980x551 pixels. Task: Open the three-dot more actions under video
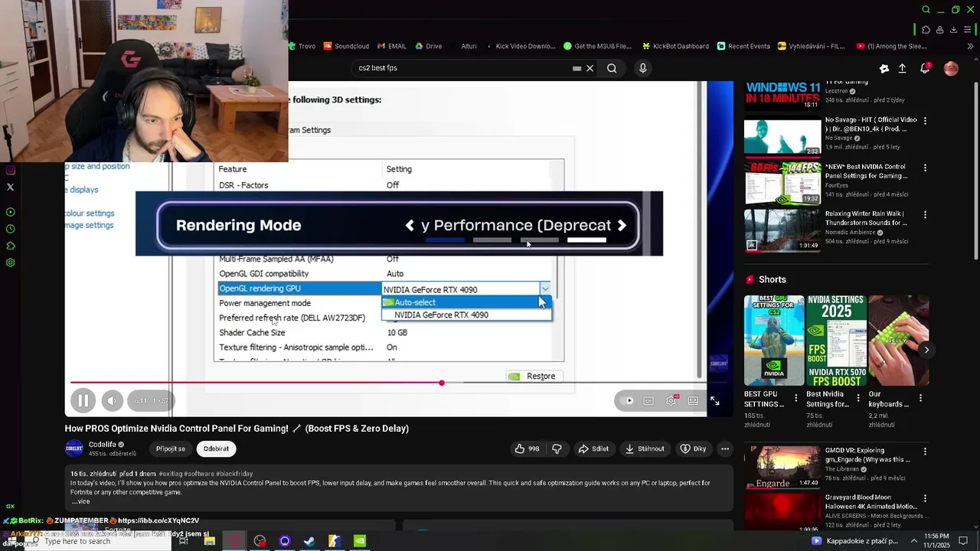(725, 449)
